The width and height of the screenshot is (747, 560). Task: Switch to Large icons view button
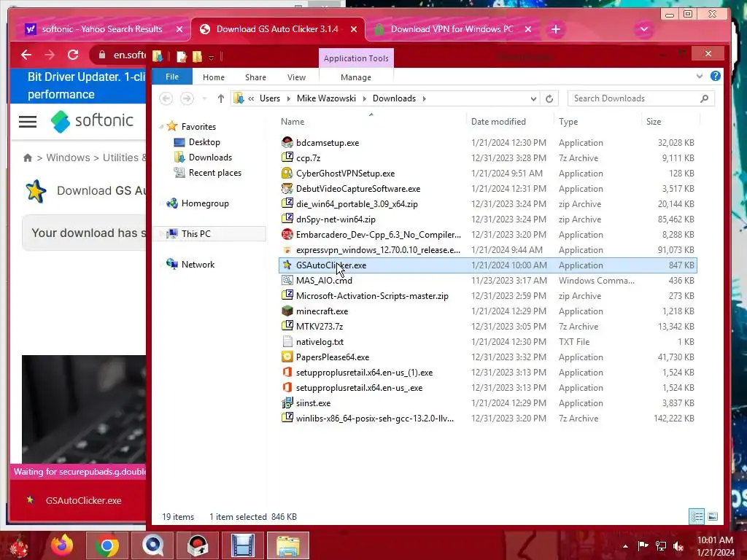713,517
